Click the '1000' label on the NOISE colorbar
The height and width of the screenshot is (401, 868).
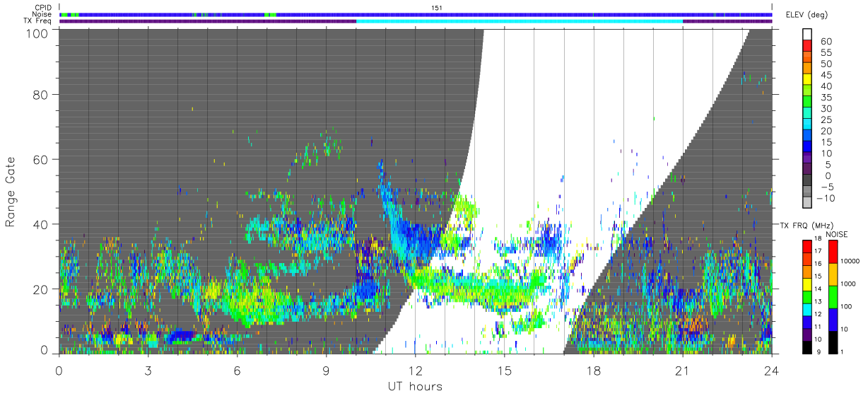[x=848, y=284]
